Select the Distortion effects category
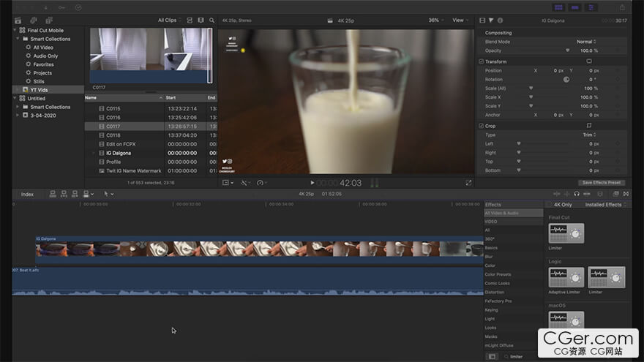This screenshot has height=362, width=644. (495, 293)
